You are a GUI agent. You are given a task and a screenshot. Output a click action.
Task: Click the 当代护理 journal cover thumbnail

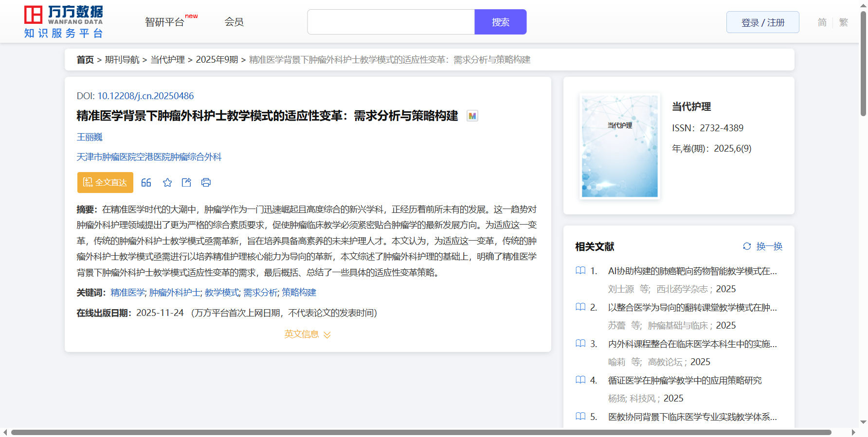619,146
